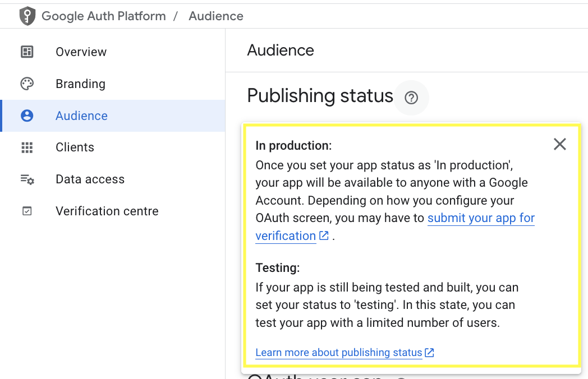
Task: Open the Verification centre sidebar item
Action: [113, 211]
